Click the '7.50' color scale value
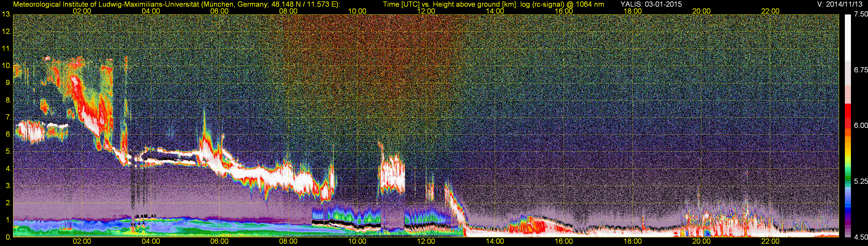 pos(861,14)
